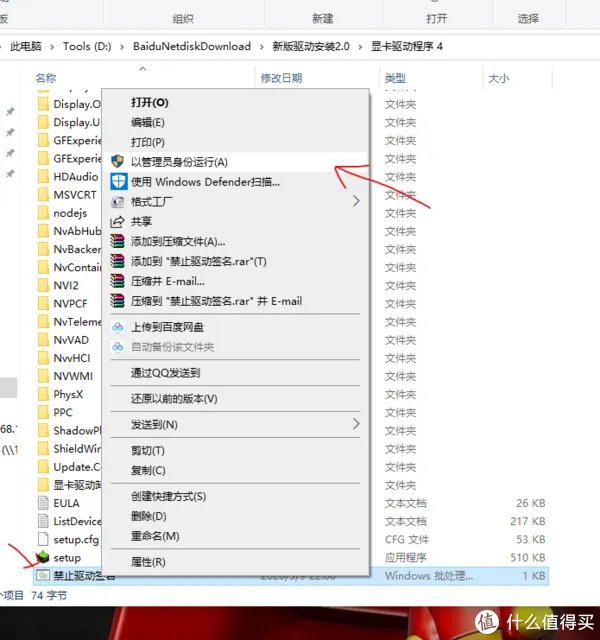The width and height of the screenshot is (600, 640).
Task: Sort by 大小 column header
Action: click(x=499, y=78)
